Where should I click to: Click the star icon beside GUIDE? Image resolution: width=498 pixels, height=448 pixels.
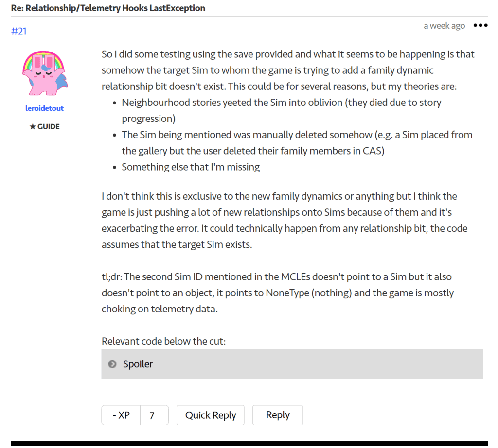point(33,127)
